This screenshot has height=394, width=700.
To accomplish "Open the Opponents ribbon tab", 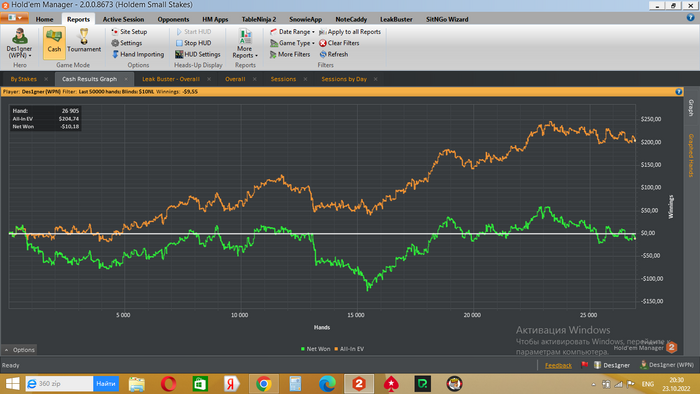I will pos(173,19).
